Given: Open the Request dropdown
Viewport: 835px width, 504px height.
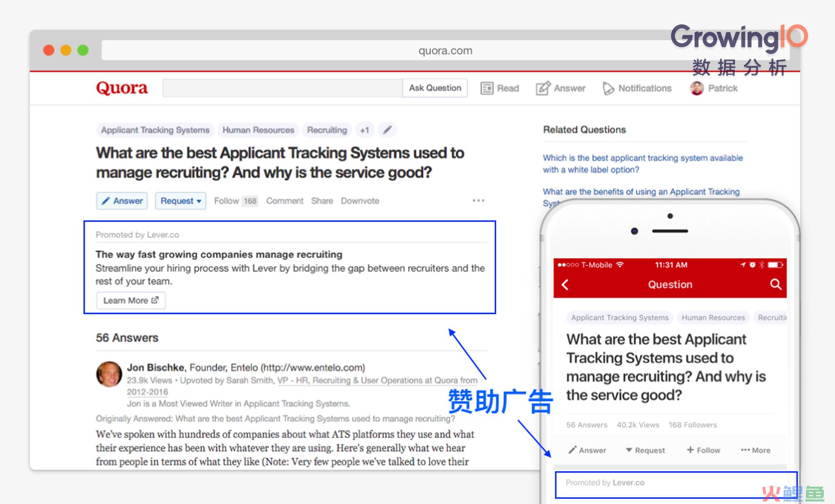Looking at the screenshot, I should [x=180, y=201].
